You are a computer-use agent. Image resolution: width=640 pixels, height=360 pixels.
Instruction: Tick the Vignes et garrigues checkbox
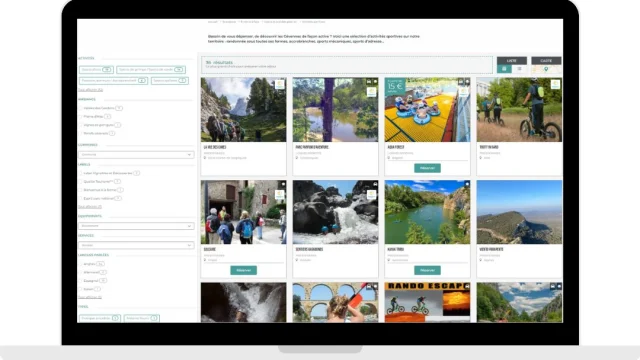(80, 125)
